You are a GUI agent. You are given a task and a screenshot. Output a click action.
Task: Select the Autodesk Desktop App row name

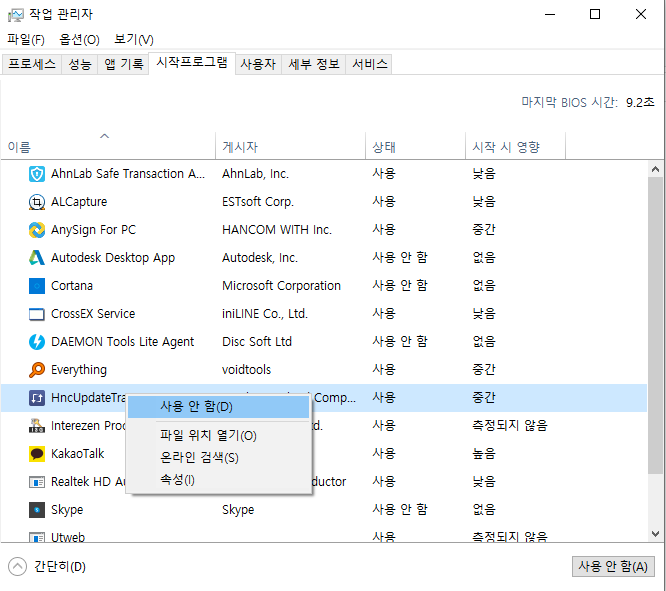[x=113, y=258]
